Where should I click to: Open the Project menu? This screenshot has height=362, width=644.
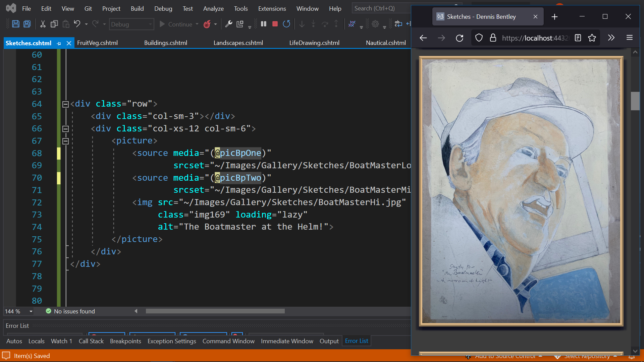pos(111,8)
